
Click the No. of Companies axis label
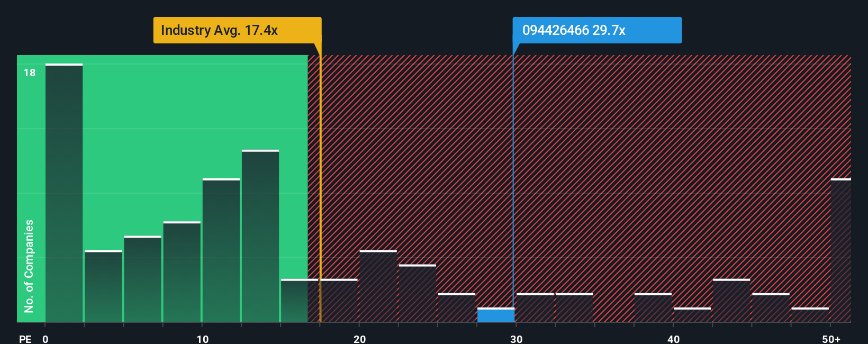coord(29,266)
